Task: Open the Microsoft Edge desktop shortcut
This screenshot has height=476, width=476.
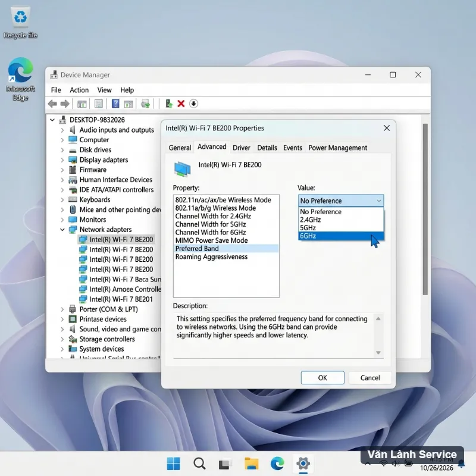Action: [x=20, y=79]
